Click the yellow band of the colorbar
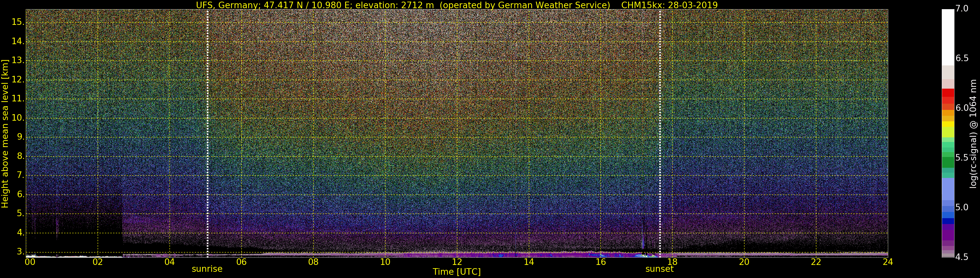The width and height of the screenshot is (980, 278). [x=948, y=124]
